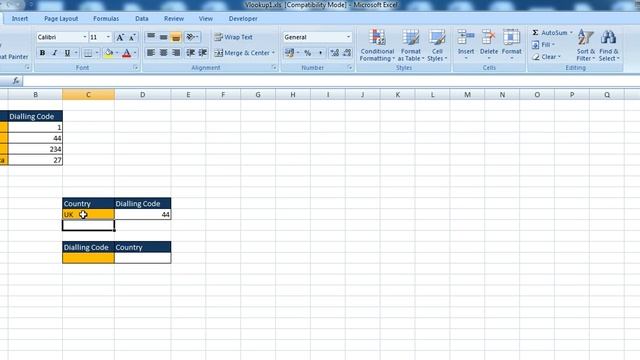Viewport: 640px width, 360px height.
Task: Open Sort & Filter menu
Action: click(586, 45)
